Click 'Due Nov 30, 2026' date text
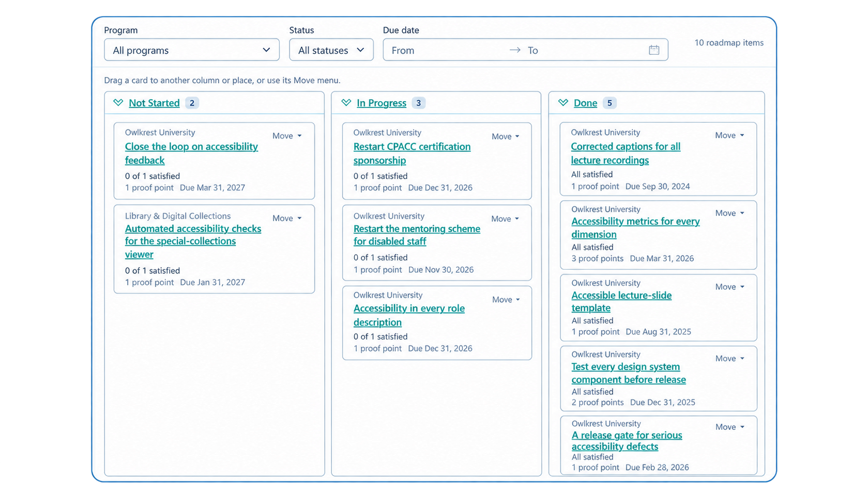Screen dimensions: 868x484 441,270
